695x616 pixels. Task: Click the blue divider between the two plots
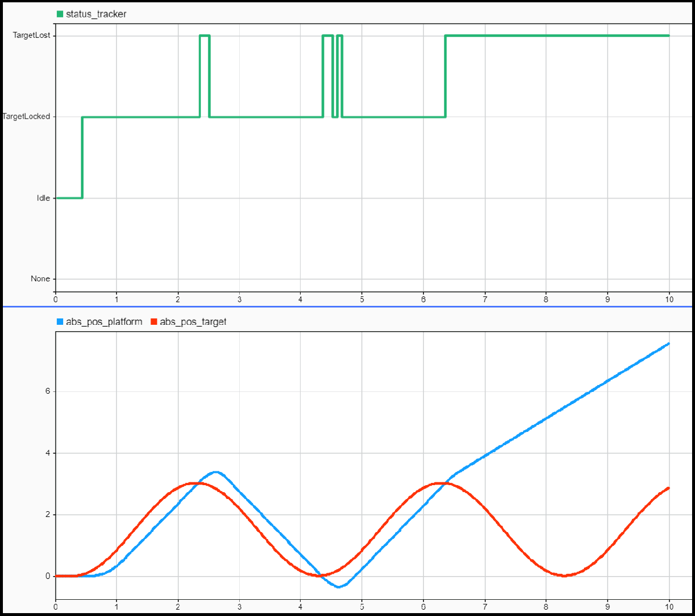[x=348, y=307]
